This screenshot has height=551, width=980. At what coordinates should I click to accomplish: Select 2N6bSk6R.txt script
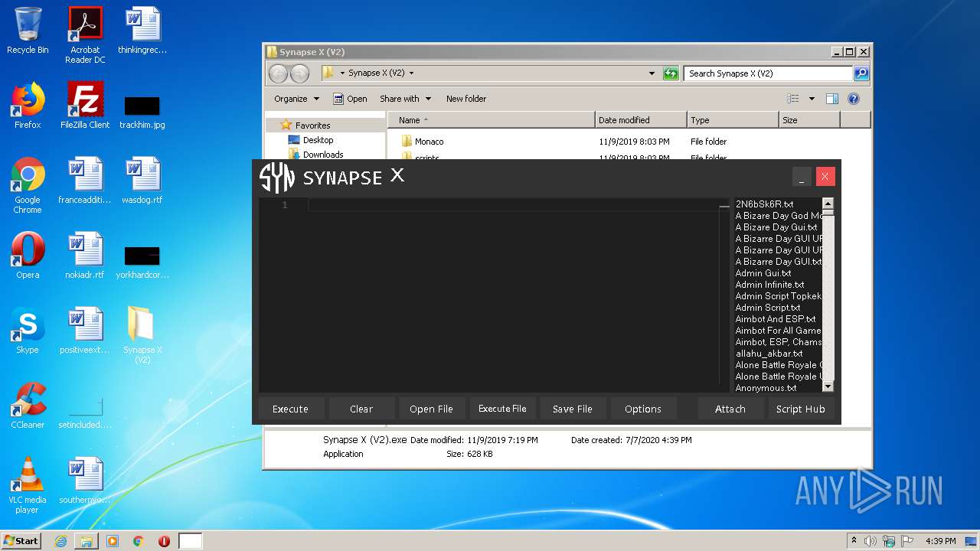tap(764, 204)
